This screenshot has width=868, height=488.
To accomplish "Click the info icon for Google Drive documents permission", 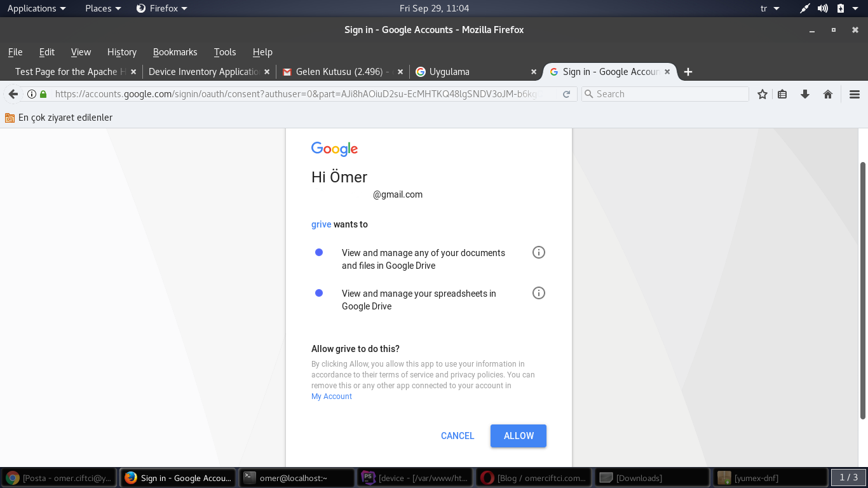I will pos(538,252).
